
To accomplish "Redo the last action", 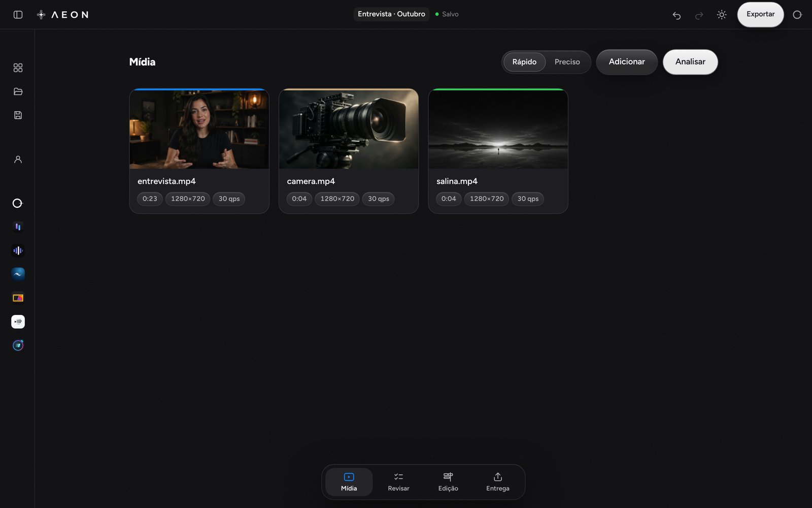I will (x=699, y=15).
